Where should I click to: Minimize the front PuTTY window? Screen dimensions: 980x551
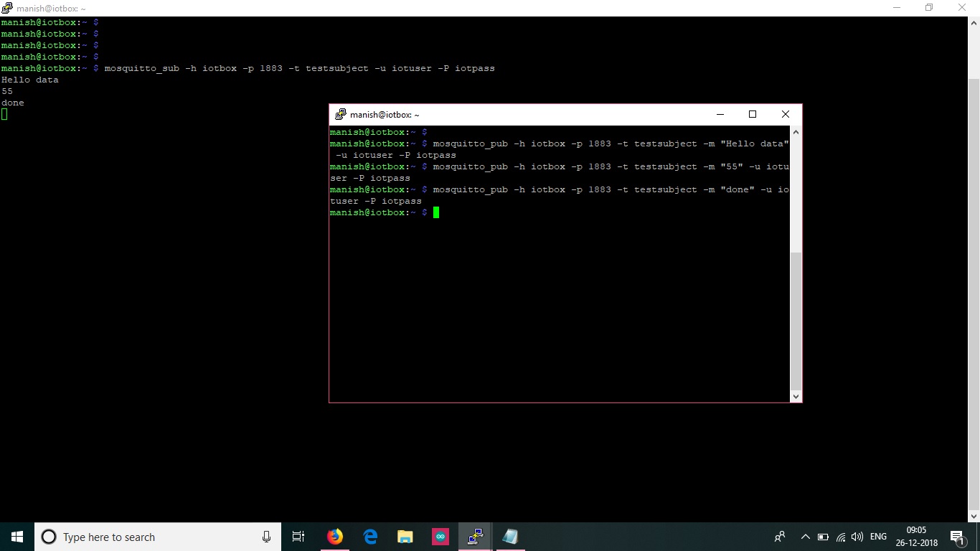(x=720, y=114)
